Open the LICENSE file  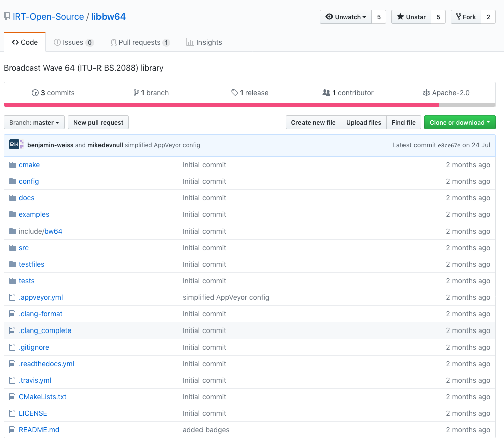33,413
